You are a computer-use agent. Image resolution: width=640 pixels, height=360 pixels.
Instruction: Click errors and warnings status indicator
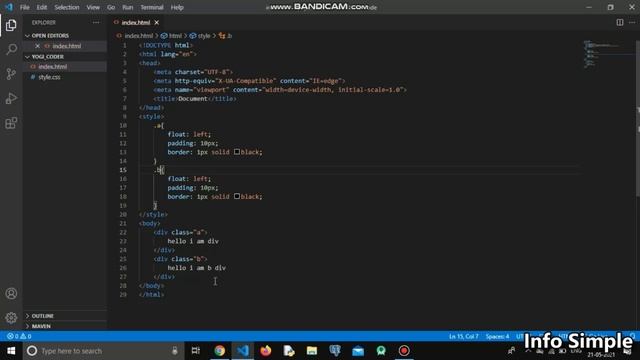(x=19, y=336)
